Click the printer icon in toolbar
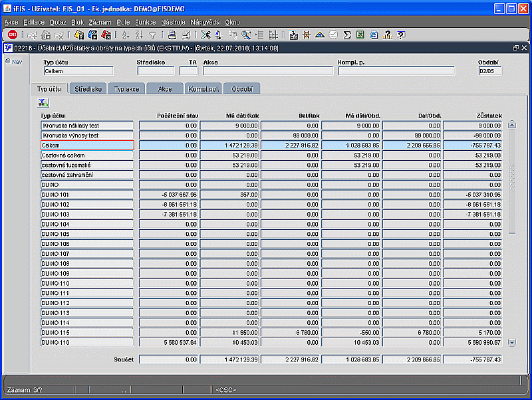The height and width of the screenshot is (400, 532). 172,35
